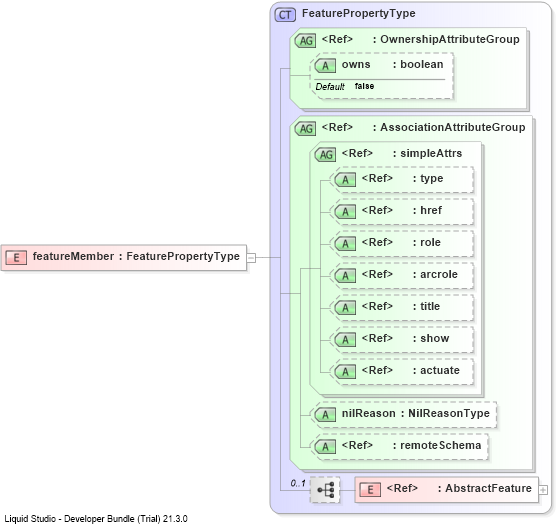Select the simpleAttrs reference label
Viewport: 556px width, 524px height.
click(402, 154)
